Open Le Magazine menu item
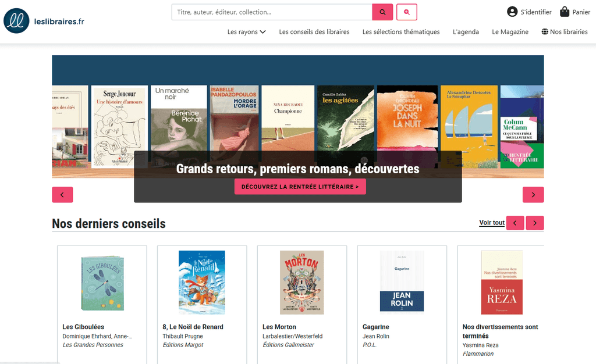Image resolution: width=596 pixels, height=364 pixels. pos(510,32)
